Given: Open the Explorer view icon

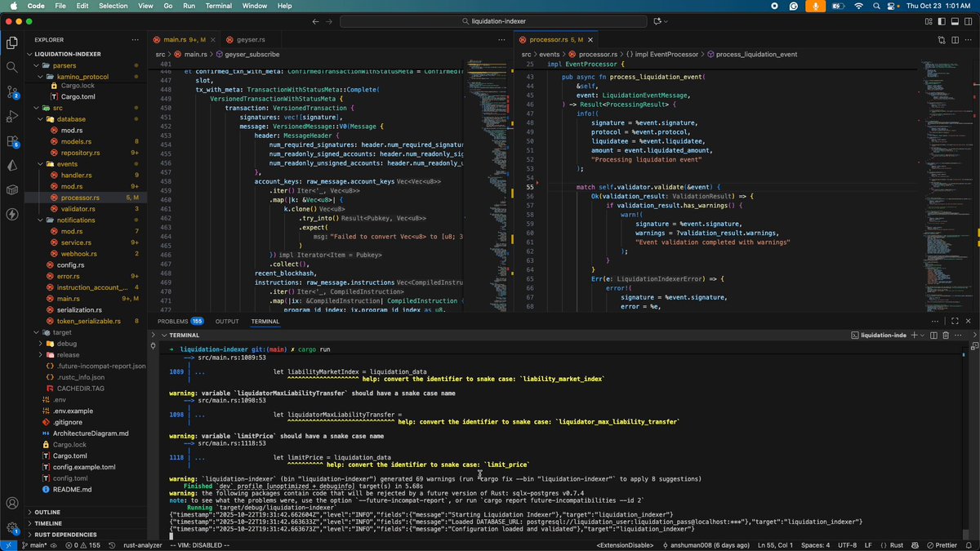Looking at the screenshot, I should tap(11, 42).
